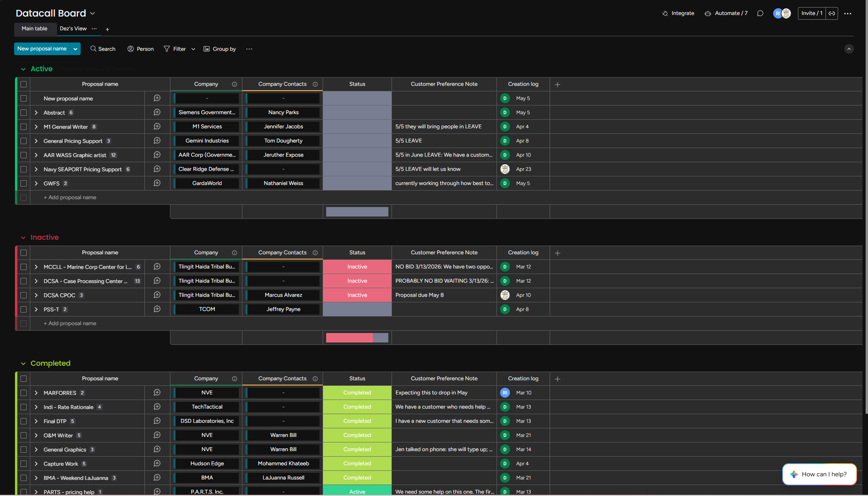Open conversation icon for MARFORRES row

[x=157, y=393]
